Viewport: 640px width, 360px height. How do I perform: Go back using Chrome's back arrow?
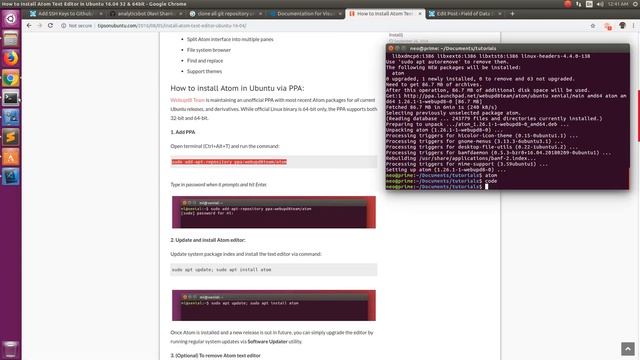coord(29,25)
